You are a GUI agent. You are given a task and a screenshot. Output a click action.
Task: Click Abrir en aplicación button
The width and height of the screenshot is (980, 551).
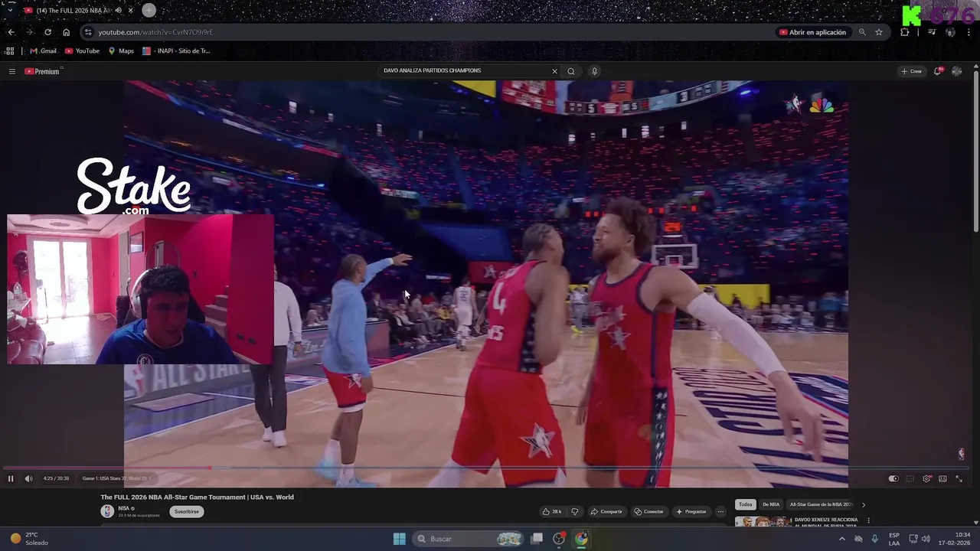813,32
